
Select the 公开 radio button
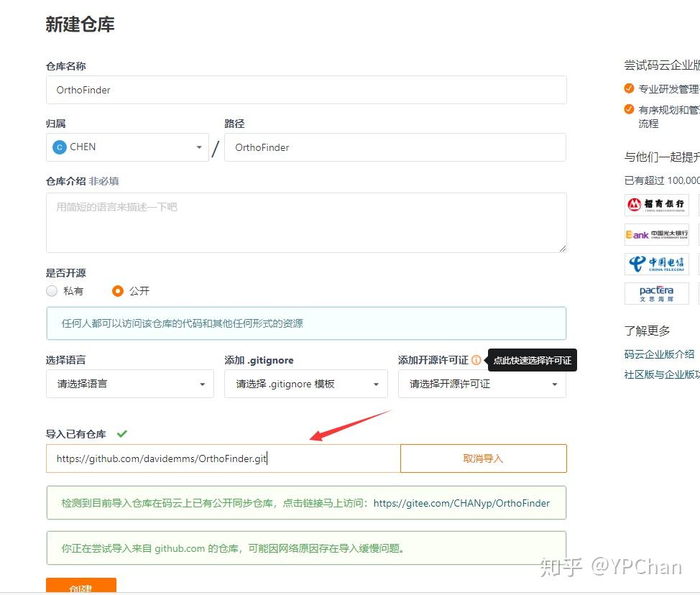click(118, 291)
